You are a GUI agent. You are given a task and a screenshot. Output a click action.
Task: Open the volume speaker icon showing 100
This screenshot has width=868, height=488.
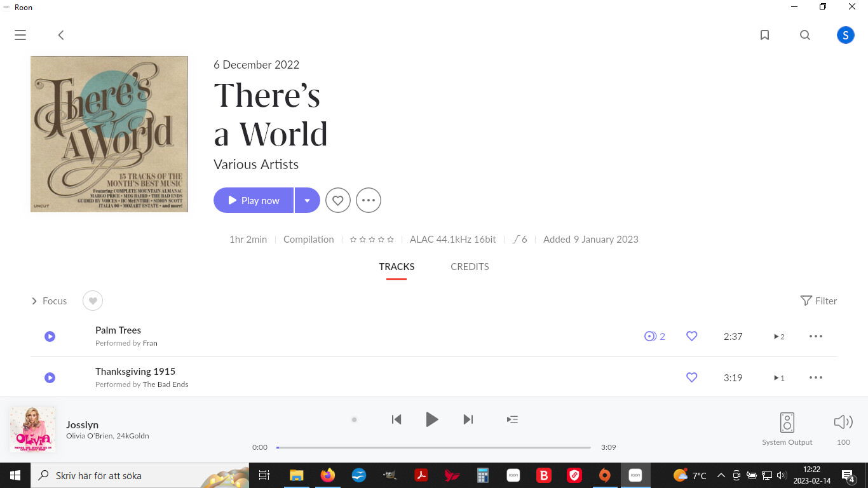pos(843,422)
